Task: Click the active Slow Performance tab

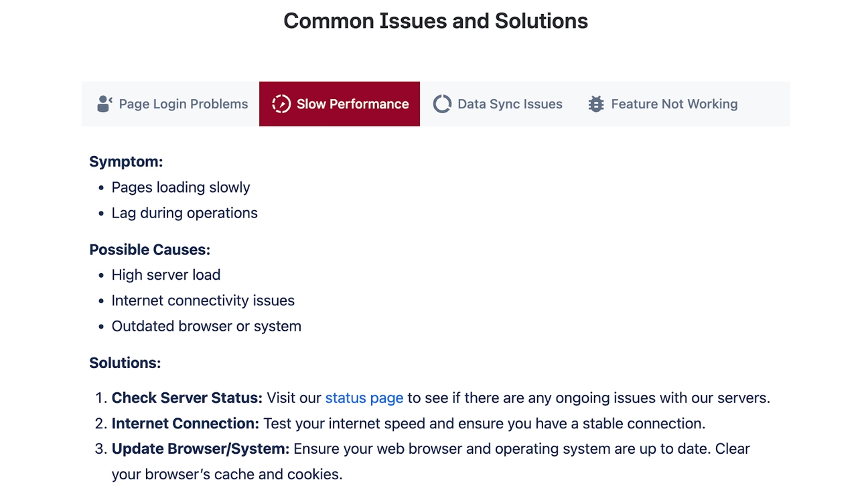Action: 353,104
